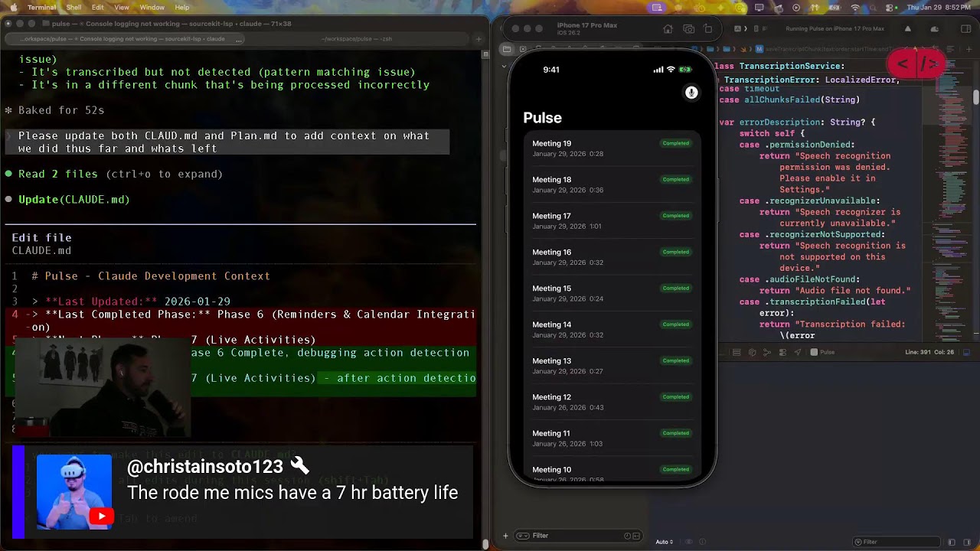Open the Terminal app menu
Viewport: 980px width, 551px height.
(x=41, y=7)
